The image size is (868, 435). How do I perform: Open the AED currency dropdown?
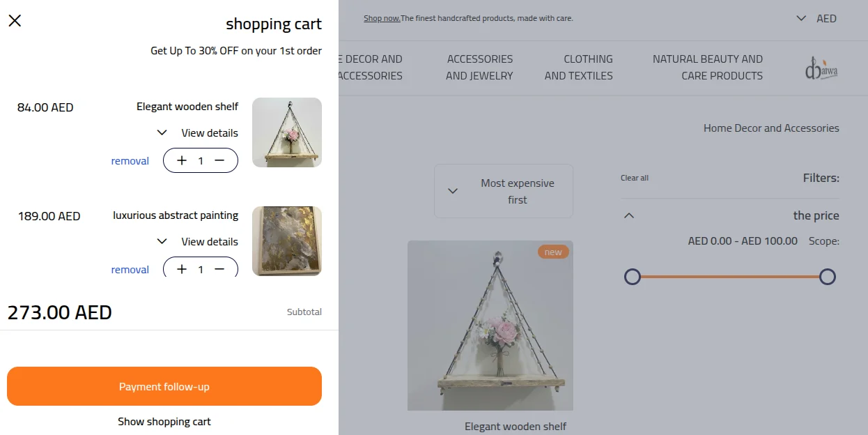click(816, 18)
